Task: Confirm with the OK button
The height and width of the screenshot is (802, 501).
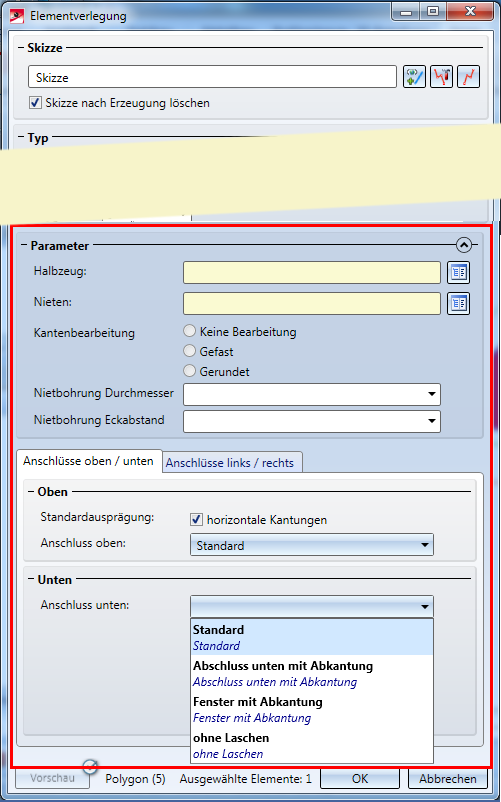Action: coord(360,779)
